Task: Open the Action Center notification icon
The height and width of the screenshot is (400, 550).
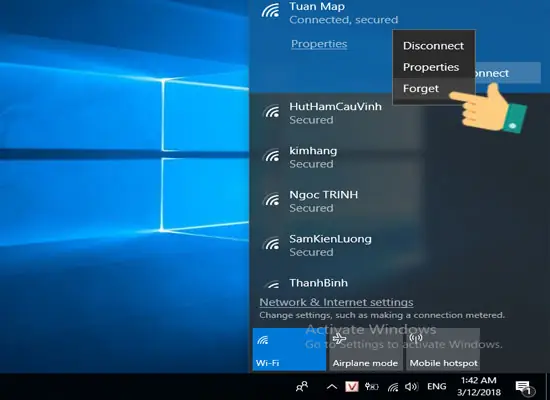Action: 524,387
